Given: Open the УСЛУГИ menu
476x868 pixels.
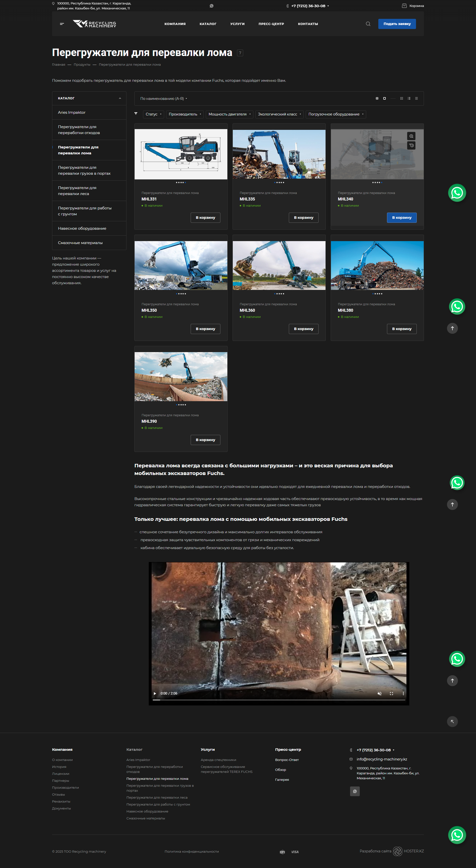Looking at the screenshot, I should pyautogui.click(x=237, y=24).
